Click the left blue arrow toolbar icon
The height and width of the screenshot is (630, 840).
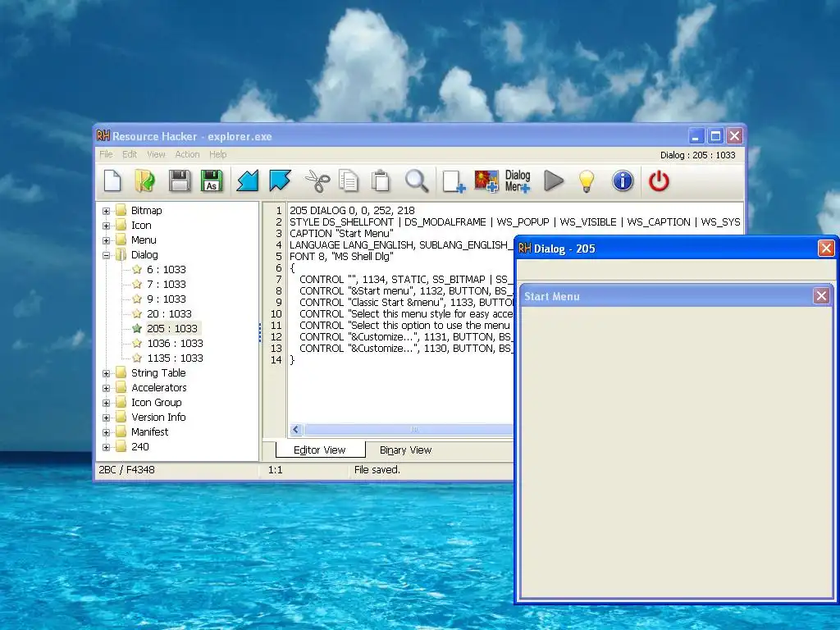point(248,180)
